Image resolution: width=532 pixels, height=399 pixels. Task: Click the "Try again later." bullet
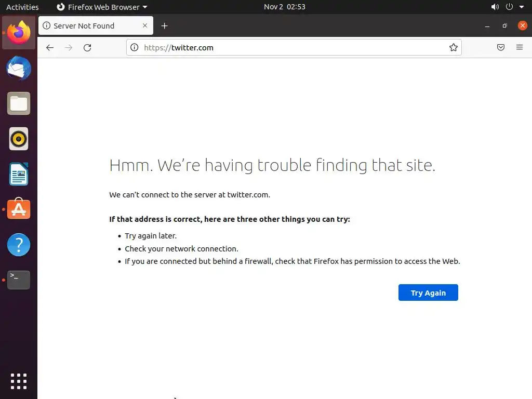pos(151,236)
